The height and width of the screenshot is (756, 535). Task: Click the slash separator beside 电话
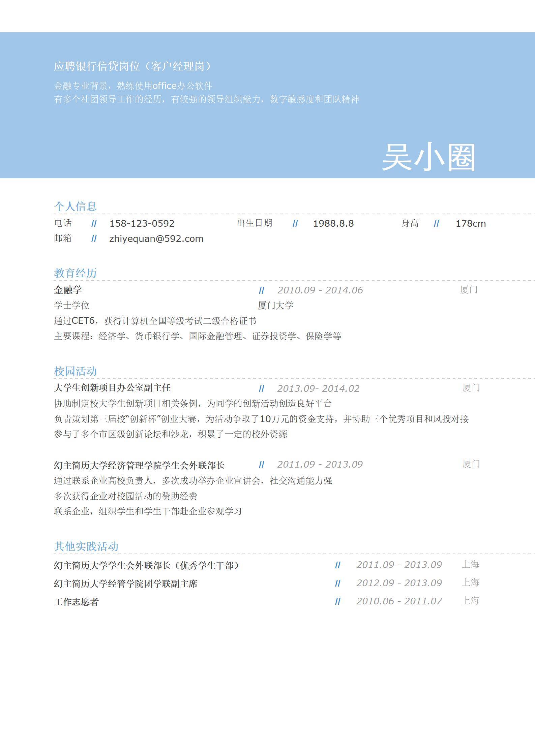click(x=94, y=223)
